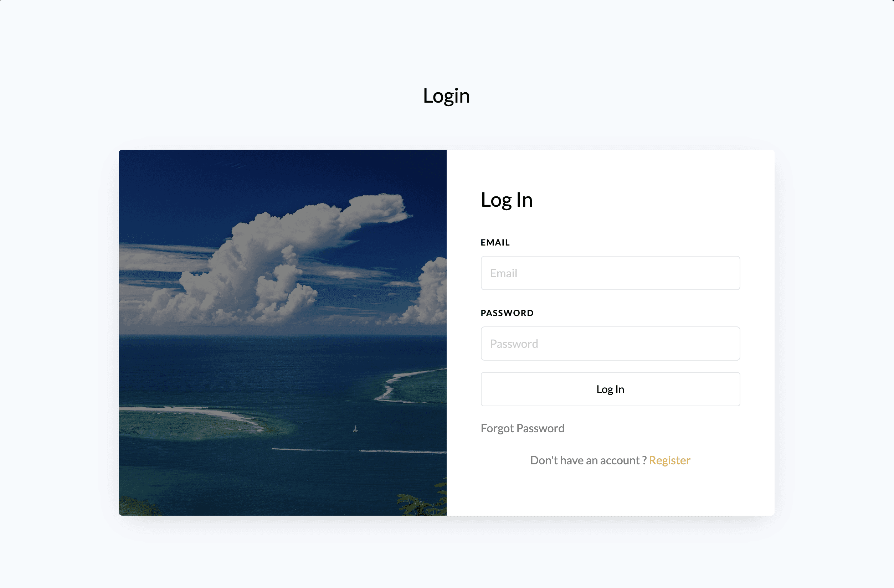Viewport: 894px width, 588px height.
Task: Click the small sailboat in the photo
Action: pyautogui.click(x=355, y=428)
